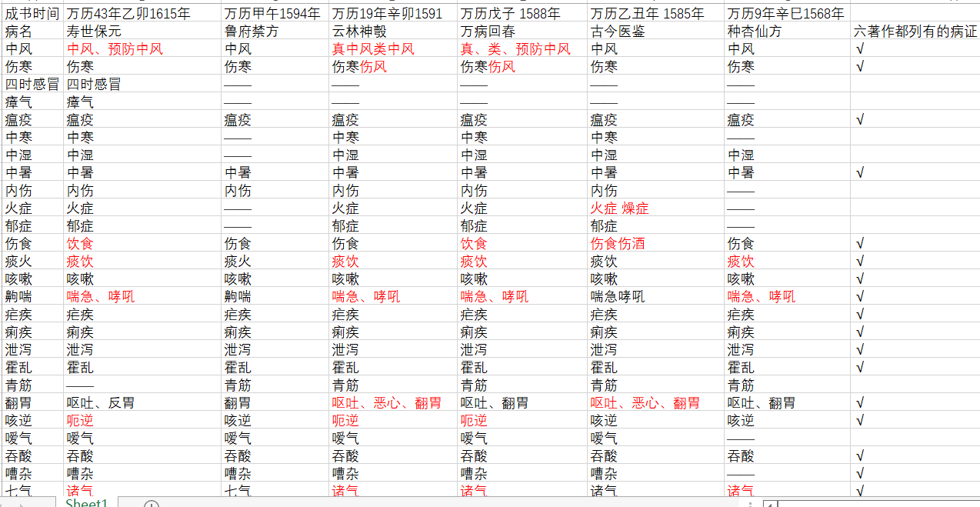This screenshot has width=980, height=507.
Task: Select 嗳气 cell under 鲁府禁方
Action: click(x=275, y=438)
